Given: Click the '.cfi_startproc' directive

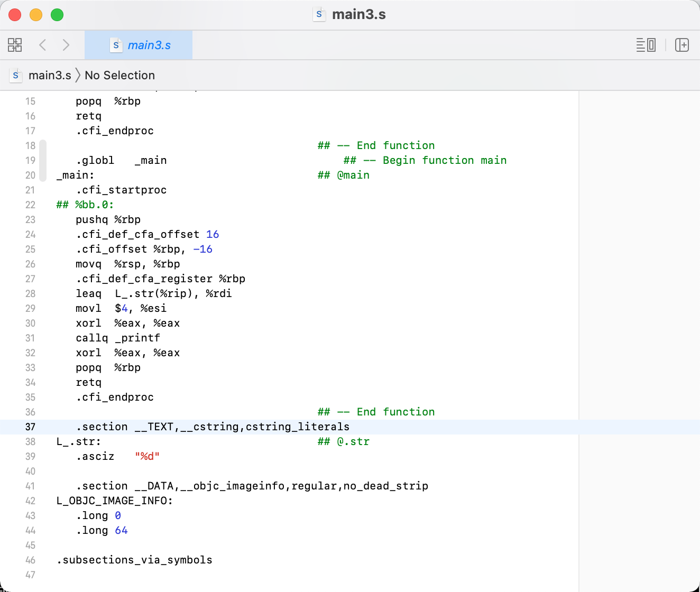Looking at the screenshot, I should [x=121, y=190].
